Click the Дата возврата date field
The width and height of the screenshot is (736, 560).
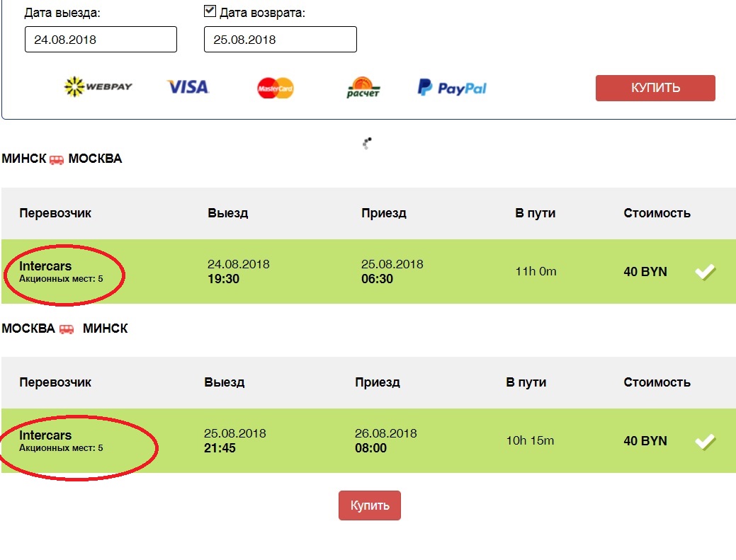coord(281,40)
